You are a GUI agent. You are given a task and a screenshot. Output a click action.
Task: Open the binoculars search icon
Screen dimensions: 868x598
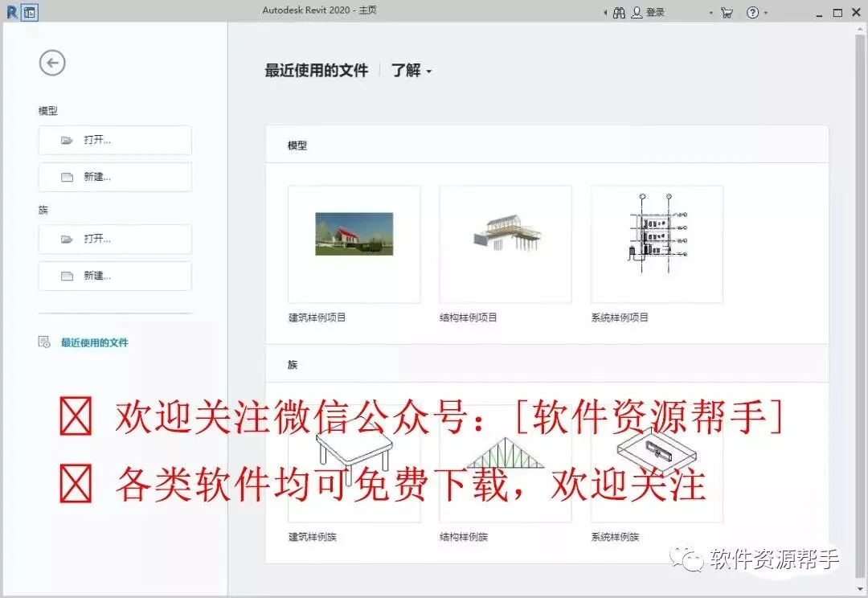[x=619, y=12]
